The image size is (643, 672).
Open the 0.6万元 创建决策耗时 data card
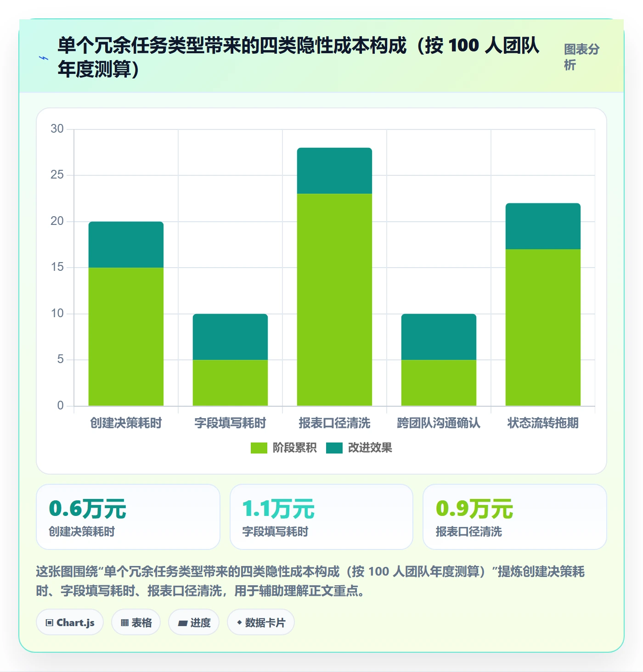tap(128, 517)
